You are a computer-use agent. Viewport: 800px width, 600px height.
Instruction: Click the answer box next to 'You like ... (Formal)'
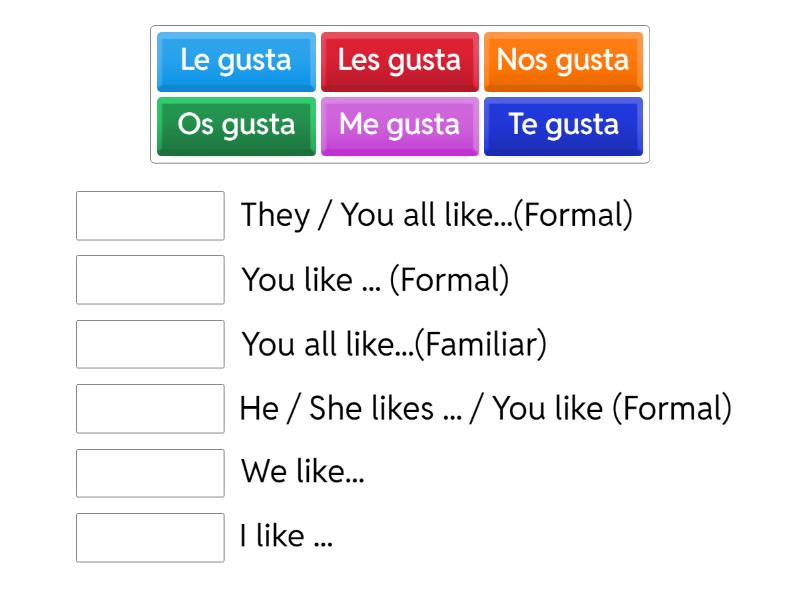click(x=149, y=281)
